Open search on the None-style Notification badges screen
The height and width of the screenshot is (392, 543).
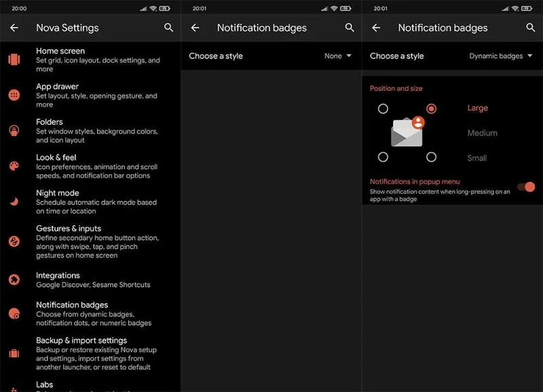click(x=350, y=28)
